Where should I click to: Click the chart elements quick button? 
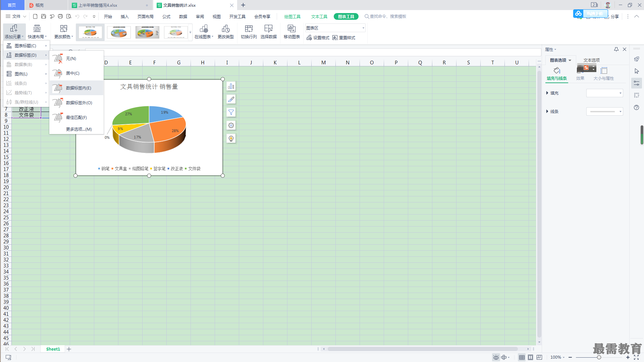(231, 86)
